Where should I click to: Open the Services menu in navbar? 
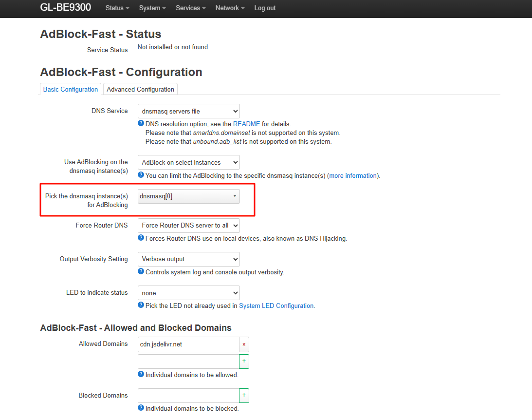190,8
